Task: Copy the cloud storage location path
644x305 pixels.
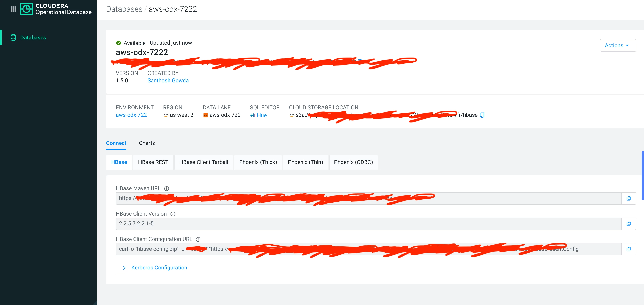Action: 482,115
